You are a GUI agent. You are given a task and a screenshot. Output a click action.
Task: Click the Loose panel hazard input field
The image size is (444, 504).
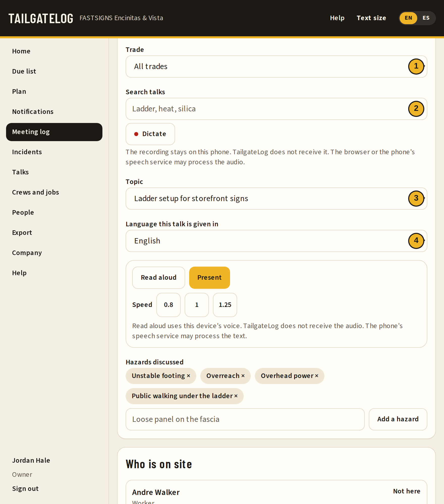[x=245, y=419]
